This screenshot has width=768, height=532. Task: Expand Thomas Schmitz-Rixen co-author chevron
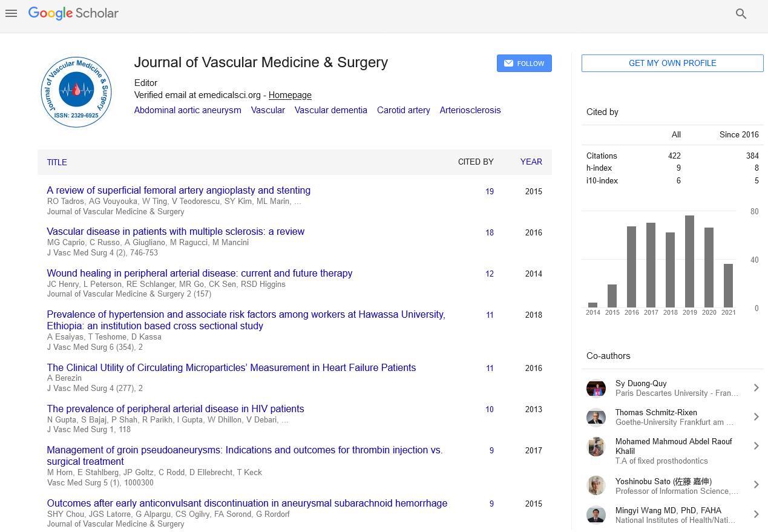(x=756, y=417)
